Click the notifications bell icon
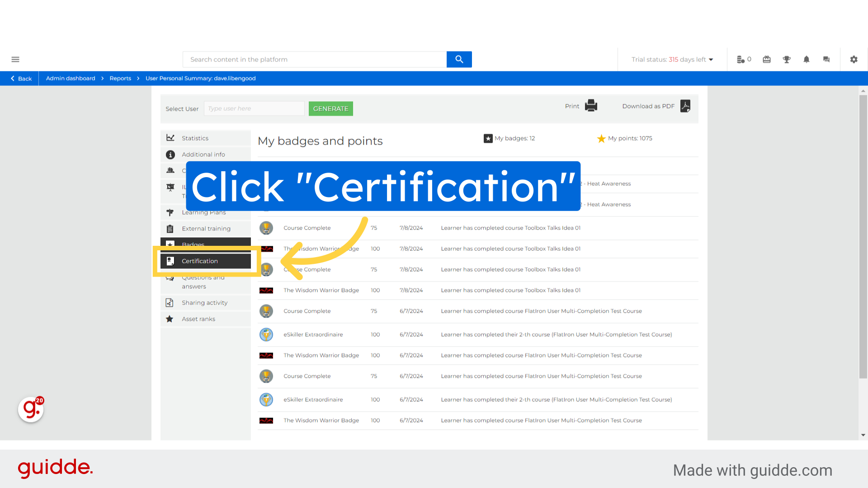 [806, 59]
